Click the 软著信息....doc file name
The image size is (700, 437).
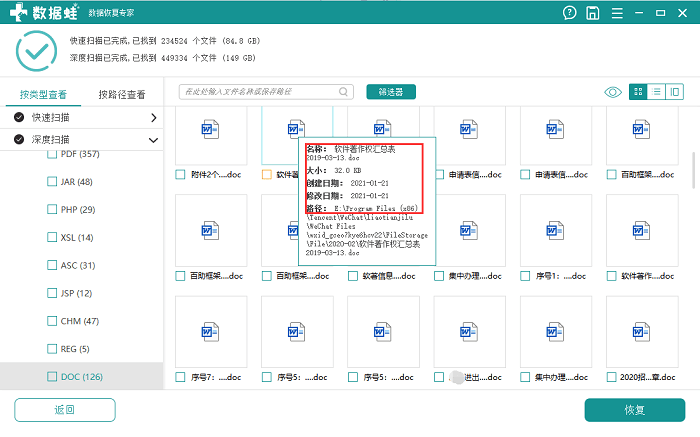(388, 276)
